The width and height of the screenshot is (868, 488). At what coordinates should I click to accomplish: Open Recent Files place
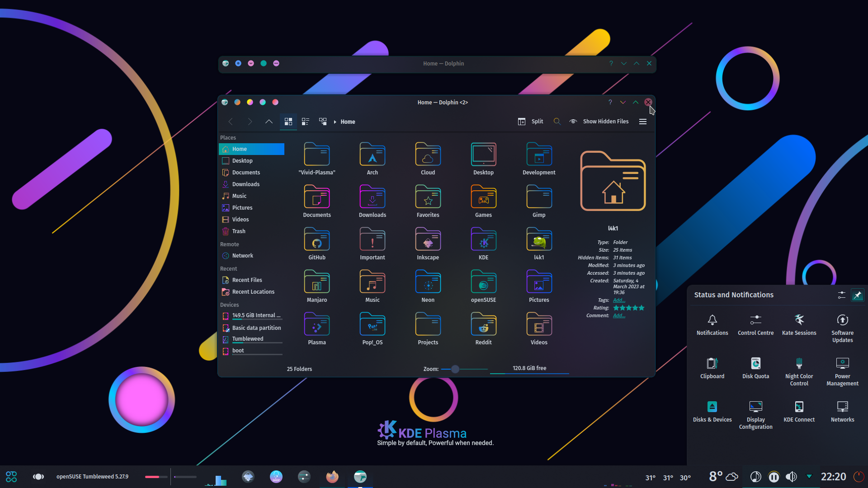(x=252, y=280)
